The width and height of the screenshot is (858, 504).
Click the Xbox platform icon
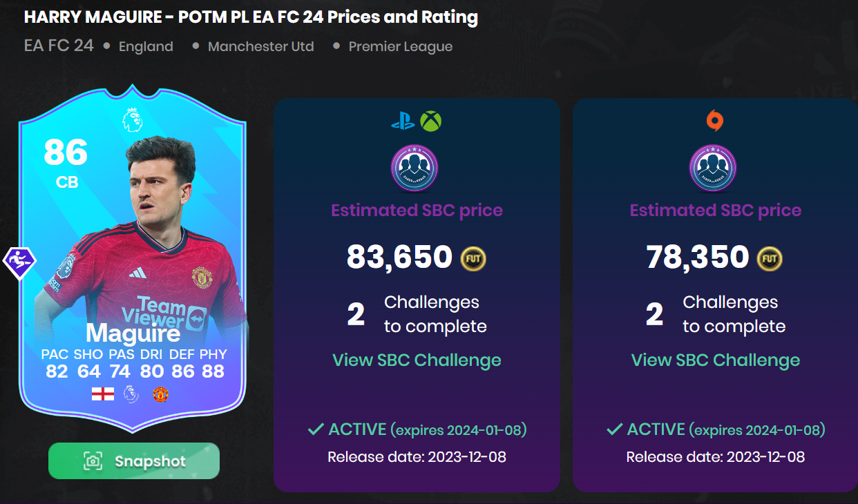pos(431,122)
